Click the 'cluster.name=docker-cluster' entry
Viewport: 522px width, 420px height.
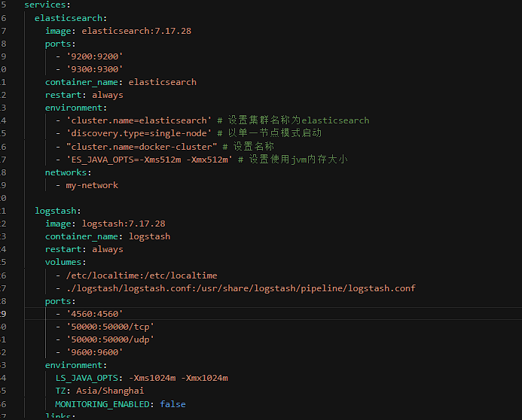[x=142, y=147]
